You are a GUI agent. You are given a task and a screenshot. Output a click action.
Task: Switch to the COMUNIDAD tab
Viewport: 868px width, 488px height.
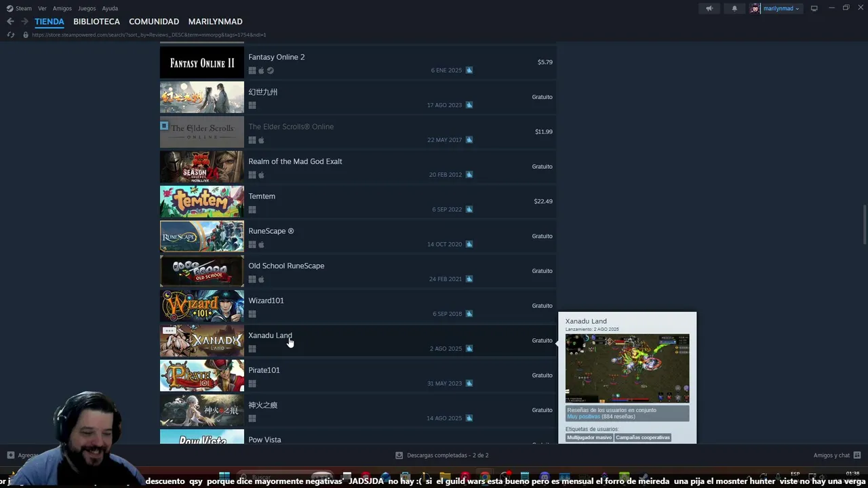154,22
